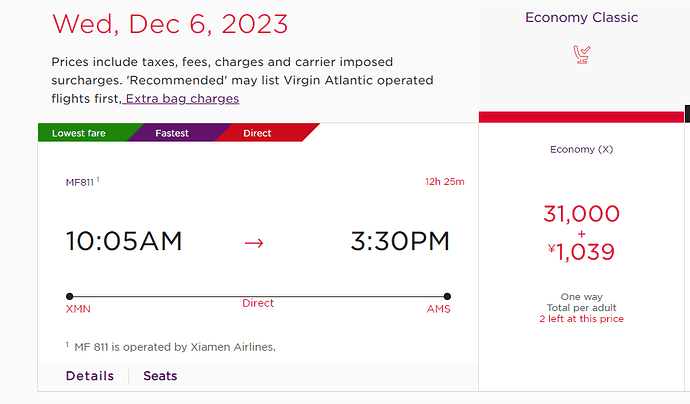Click the Wed, Dec 6, 2023 date heading
The width and height of the screenshot is (690, 404).
[x=170, y=24]
